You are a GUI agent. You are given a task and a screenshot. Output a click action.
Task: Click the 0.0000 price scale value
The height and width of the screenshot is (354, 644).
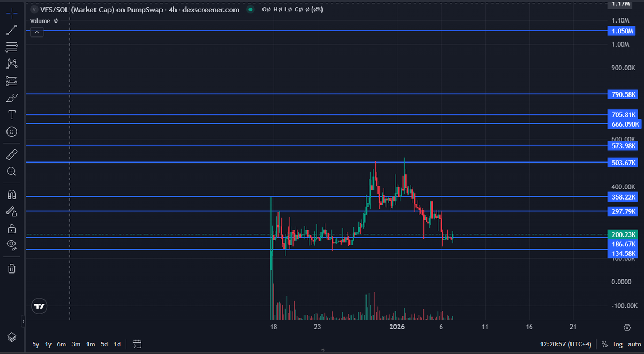tap(621, 282)
